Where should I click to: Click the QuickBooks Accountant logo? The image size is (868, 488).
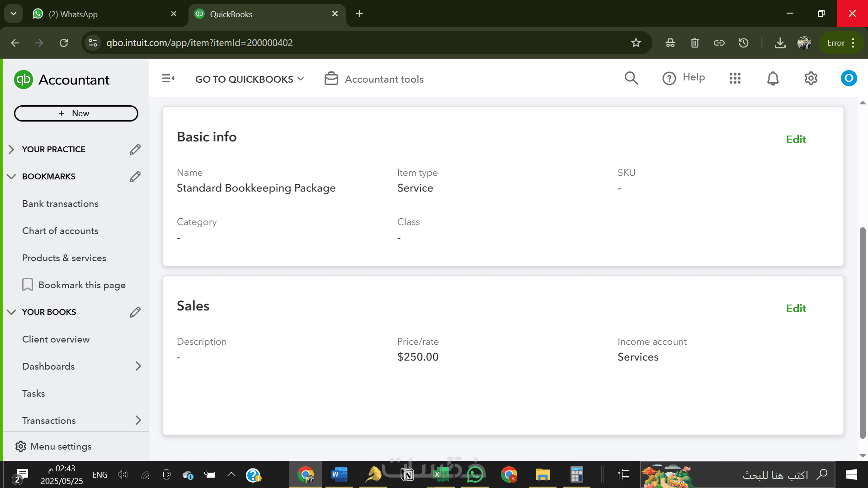tap(24, 80)
